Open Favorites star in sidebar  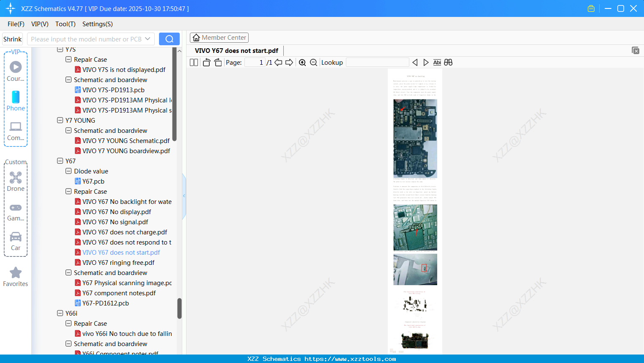click(16, 277)
